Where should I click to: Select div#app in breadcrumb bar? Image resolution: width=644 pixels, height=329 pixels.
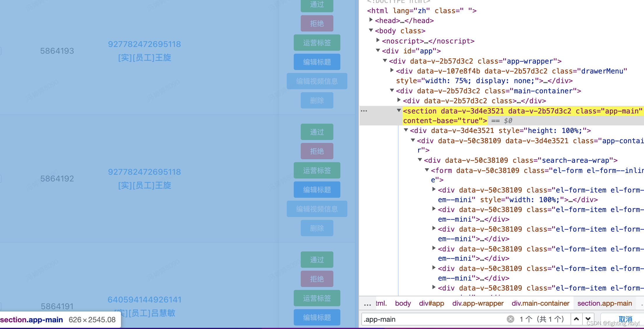(432, 303)
